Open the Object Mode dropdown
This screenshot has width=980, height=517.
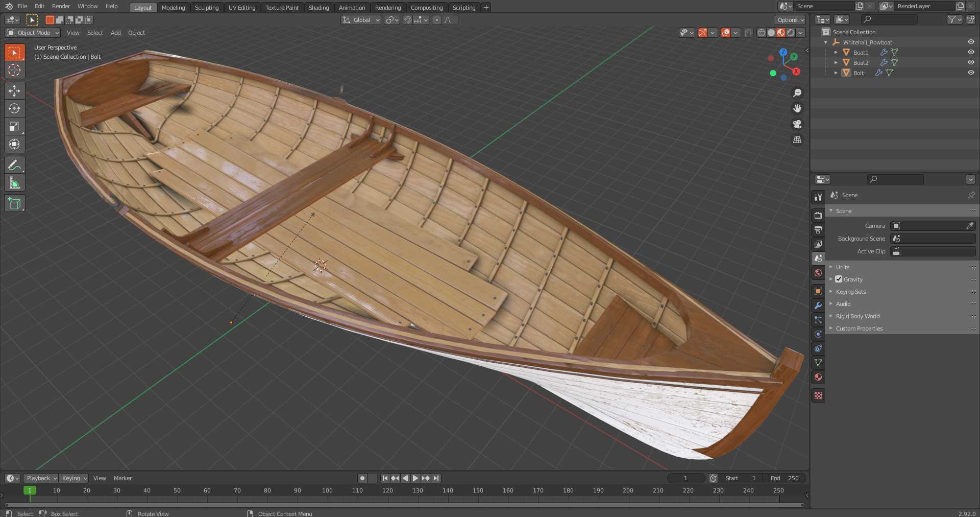(33, 33)
